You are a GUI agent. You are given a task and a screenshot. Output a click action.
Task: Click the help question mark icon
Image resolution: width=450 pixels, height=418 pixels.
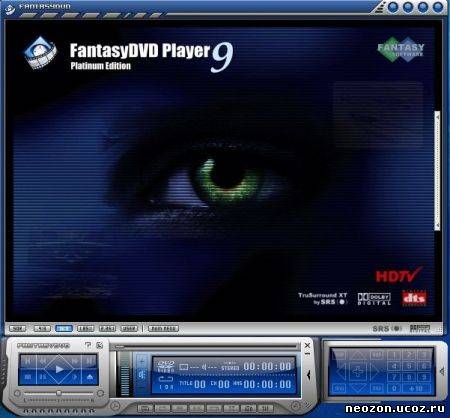click(x=88, y=345)
